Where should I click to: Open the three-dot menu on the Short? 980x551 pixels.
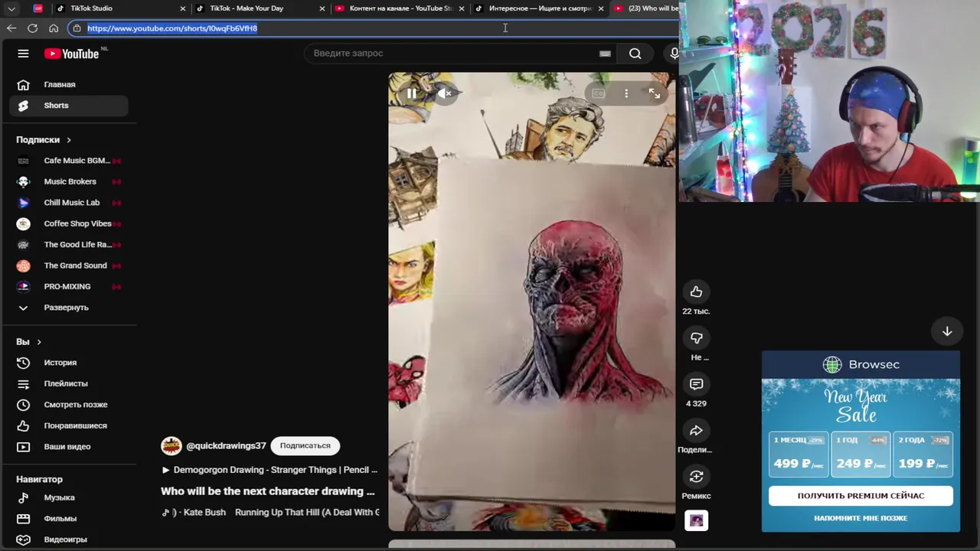[626, 93]
